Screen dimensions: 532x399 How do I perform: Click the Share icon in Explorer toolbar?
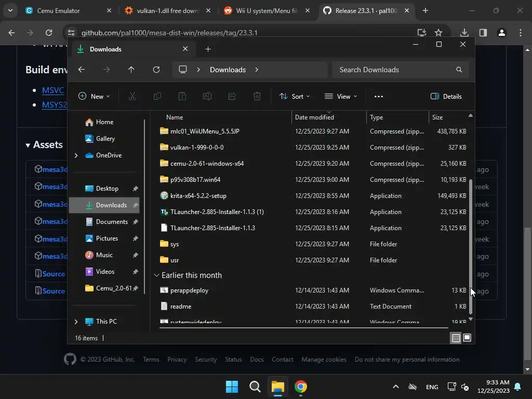(232, 96)
